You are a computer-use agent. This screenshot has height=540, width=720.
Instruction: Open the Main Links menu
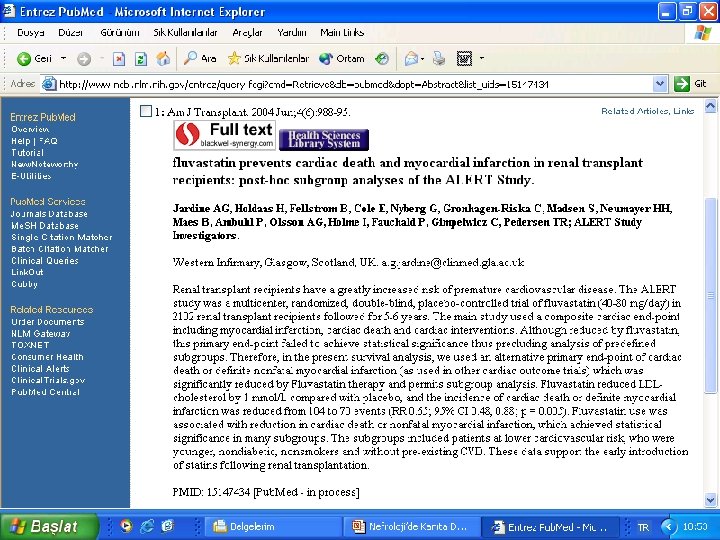(x=342, y=33)
